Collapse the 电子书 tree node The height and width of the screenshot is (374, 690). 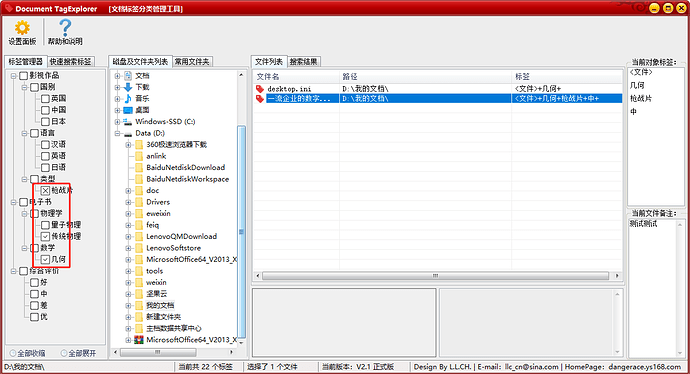pyautogui.click(x=14, y=202)
